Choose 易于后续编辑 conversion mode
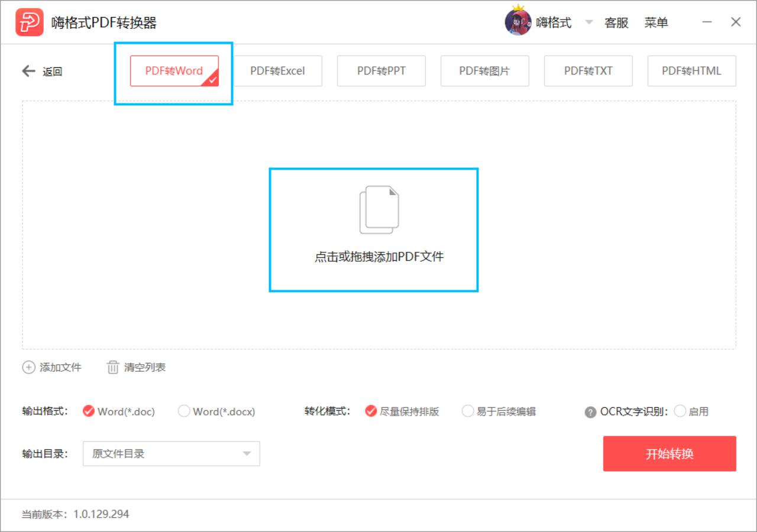 499,411
